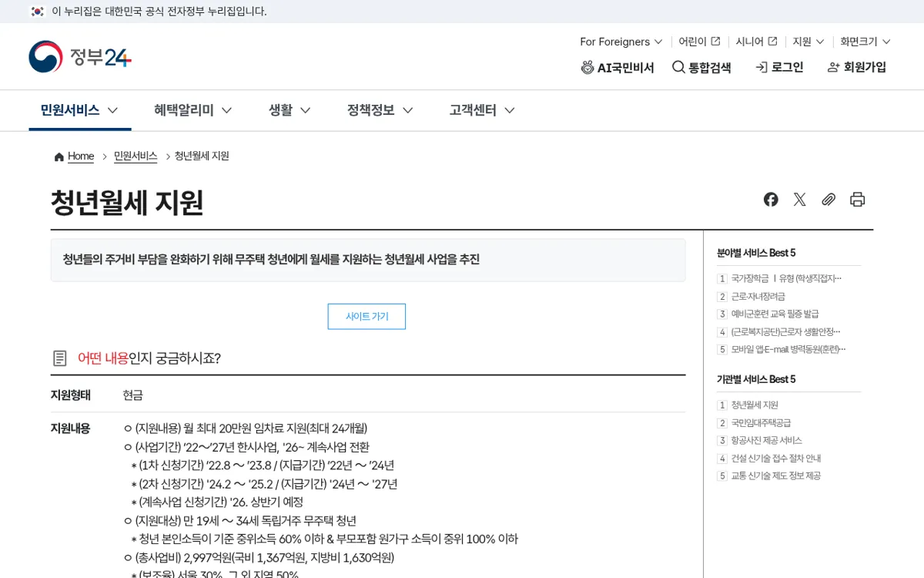Click the 청년월세 지원 page title
924x578 pixels.
[127, 203]
